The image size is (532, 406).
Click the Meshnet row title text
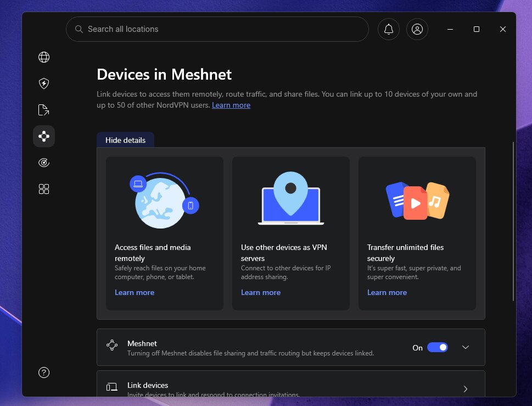(142, 343)
